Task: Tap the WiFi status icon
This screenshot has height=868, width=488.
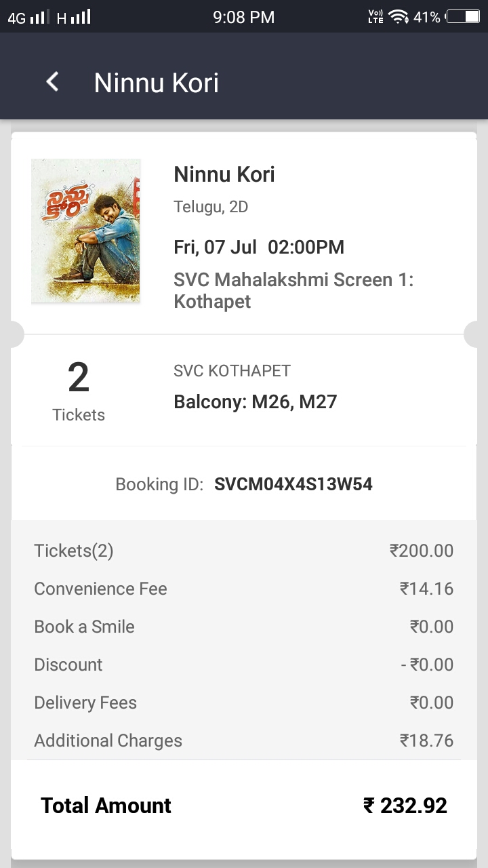Action: pos(399,17)
